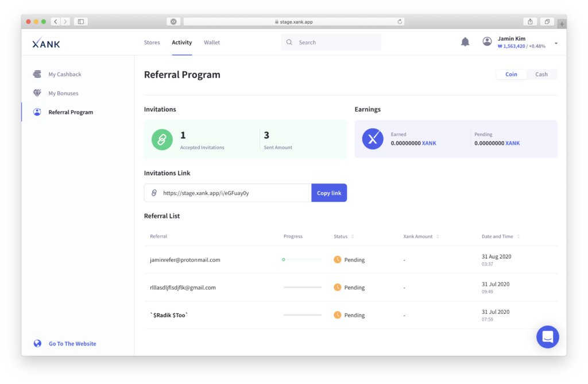Select jaminrefer@protonmail.com referral

tap(185, 260)
